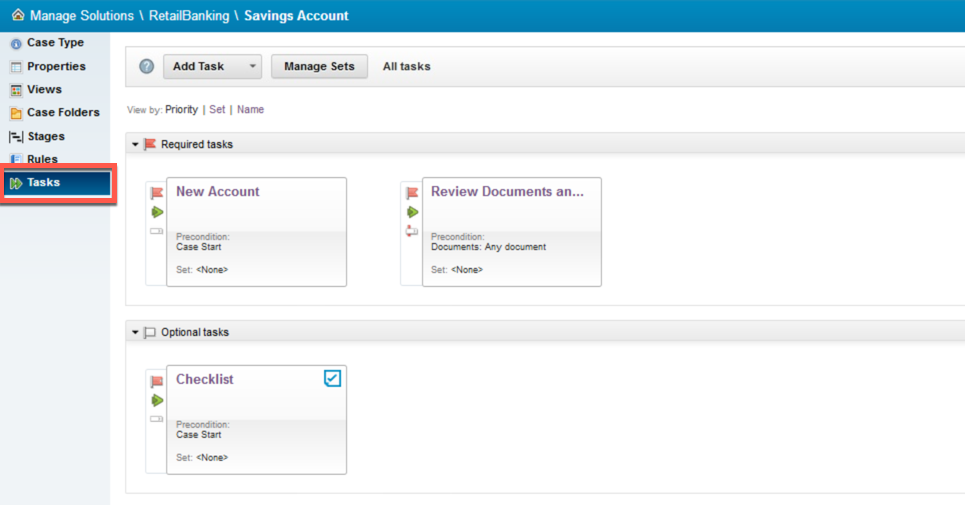Sort the task view by Name
Image resolution: width=965 pixels, height=505 pixels.
click(x=250, y=110)
